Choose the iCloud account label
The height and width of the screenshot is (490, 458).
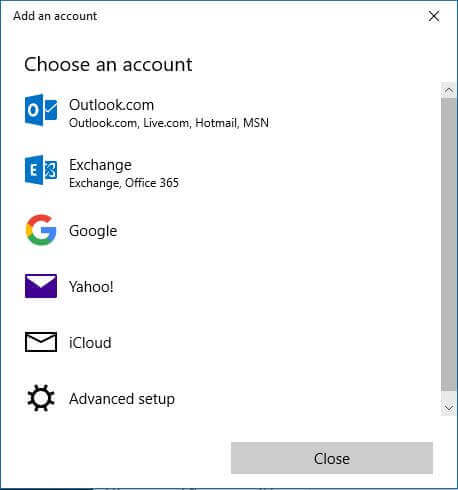[90, 343]
